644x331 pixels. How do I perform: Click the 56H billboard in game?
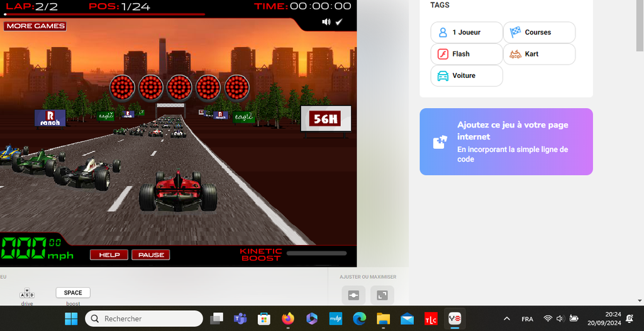[326, 119]
